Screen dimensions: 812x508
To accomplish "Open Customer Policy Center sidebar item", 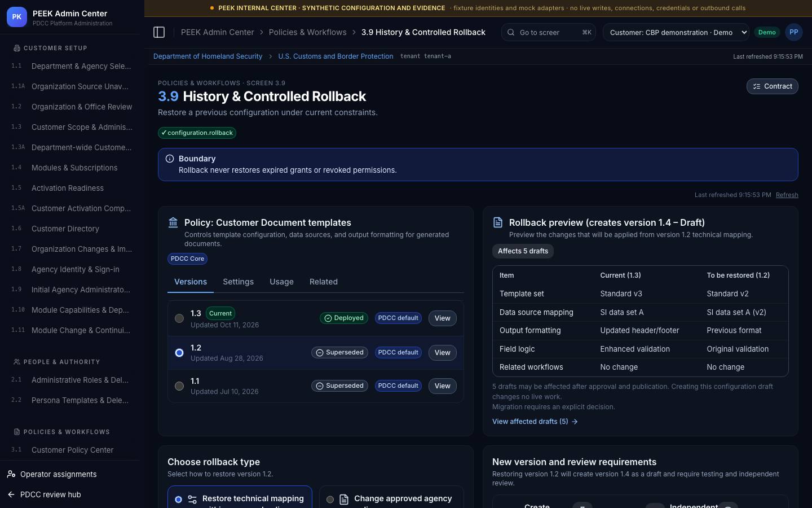I will pos(71,450).
